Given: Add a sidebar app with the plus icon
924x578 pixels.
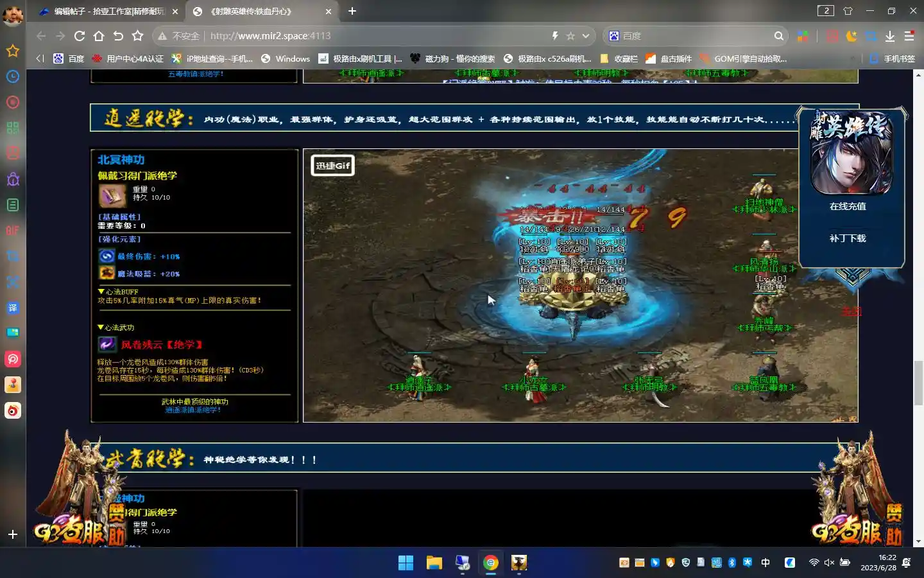Looking at the screenshot, I should click(13, 534).
